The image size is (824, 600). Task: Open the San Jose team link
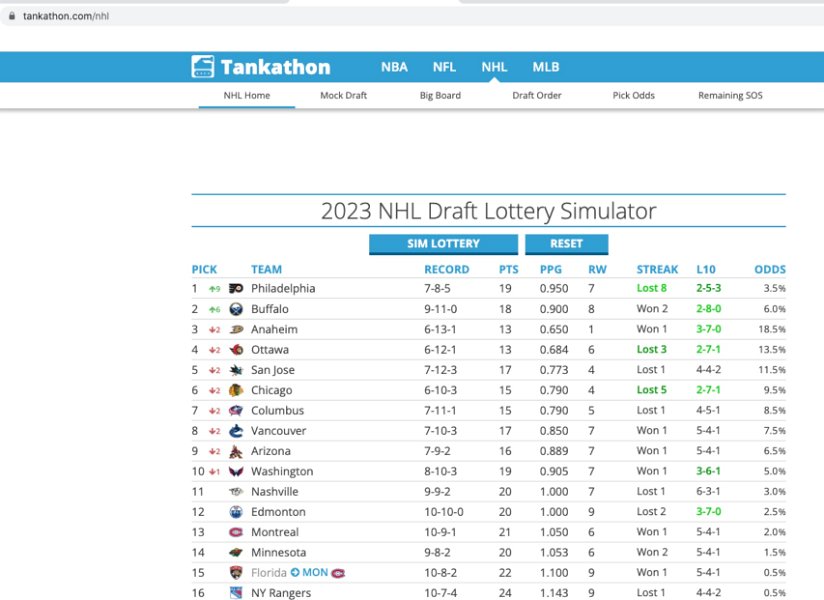[273, 370]
